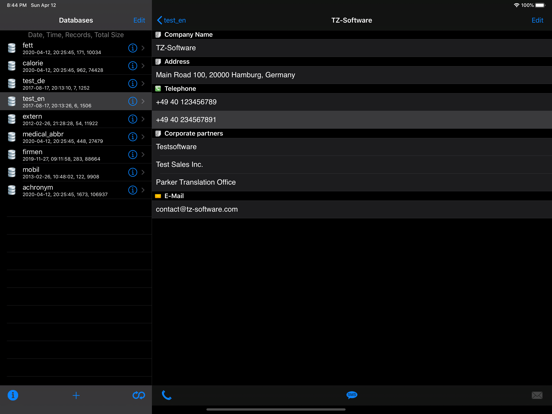The image size is (552, 414).
Task: Click the database icon beside calorie
Action: pyautogui.click(x=12, y=66)
